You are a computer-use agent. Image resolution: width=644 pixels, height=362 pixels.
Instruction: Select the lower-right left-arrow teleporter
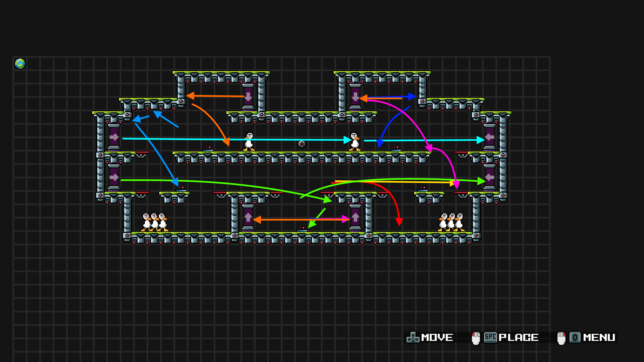point(489,177)
